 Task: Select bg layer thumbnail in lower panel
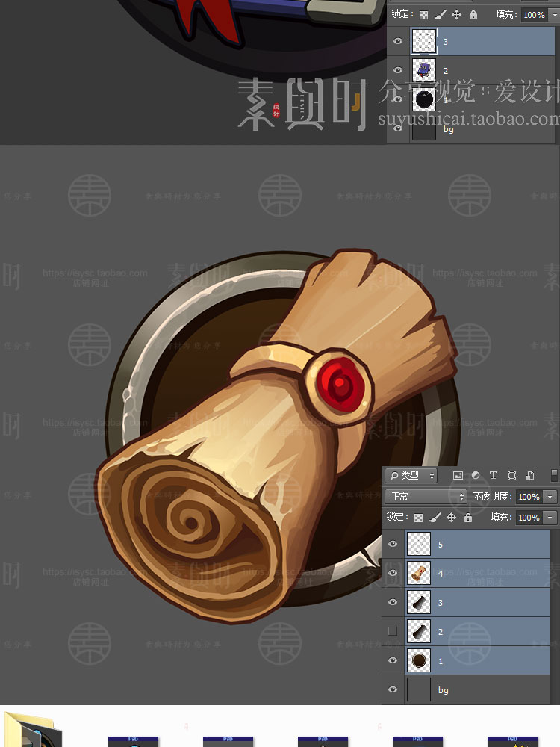coord(419,689)
